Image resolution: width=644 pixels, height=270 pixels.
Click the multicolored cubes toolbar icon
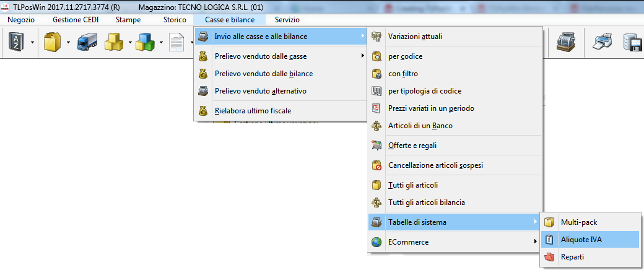click(x=145, y=43)
